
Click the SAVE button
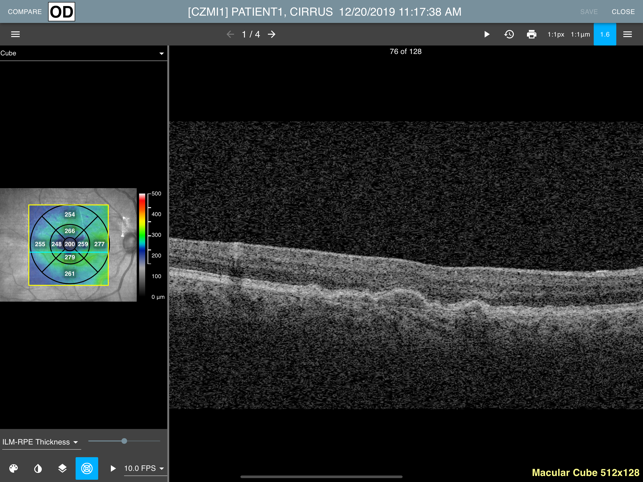(588, 12)
